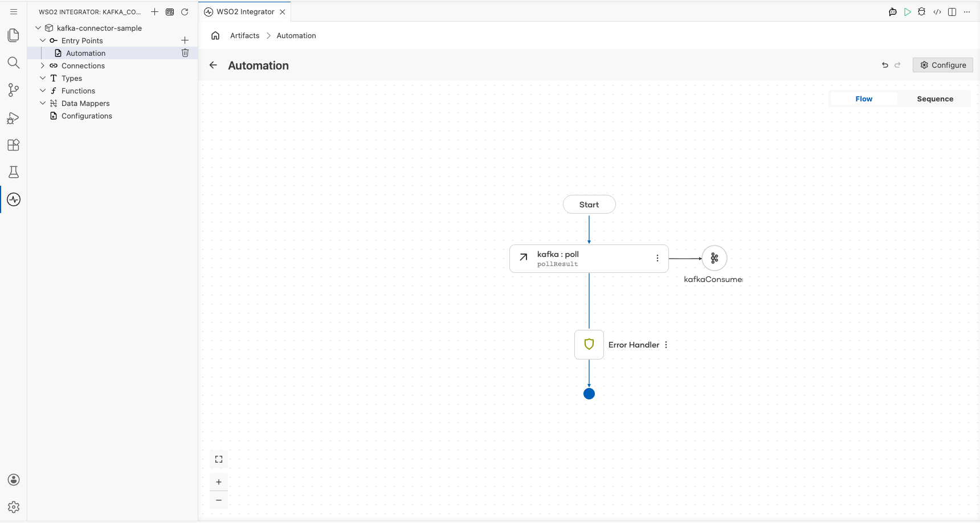Collapse the Entry Points section

[43, 40]
